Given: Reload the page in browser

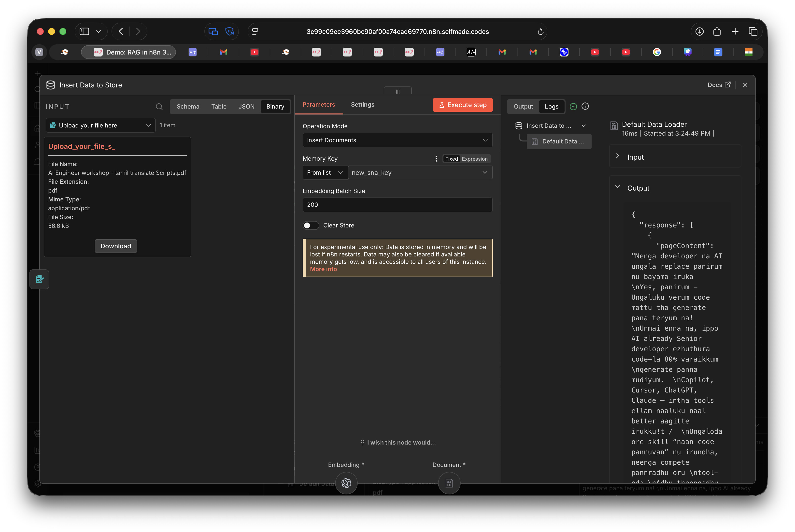Looking at the screenshot, I should click(x=540, y=31).
